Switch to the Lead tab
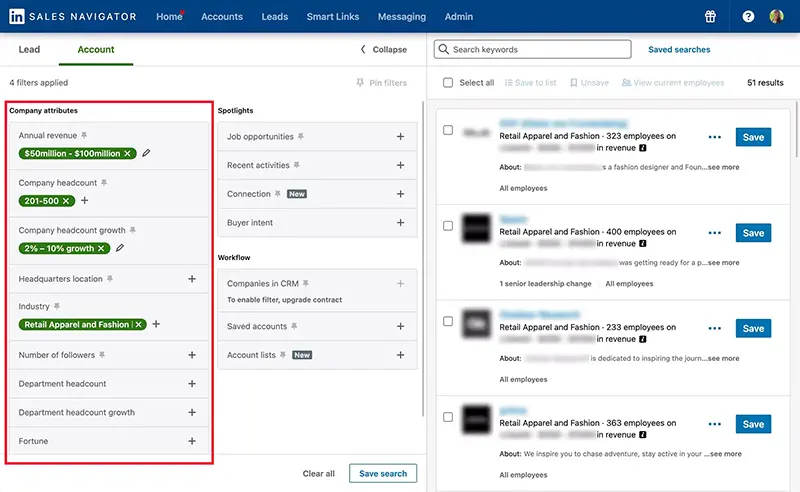The image size is (800, 492). coord(29,50)
